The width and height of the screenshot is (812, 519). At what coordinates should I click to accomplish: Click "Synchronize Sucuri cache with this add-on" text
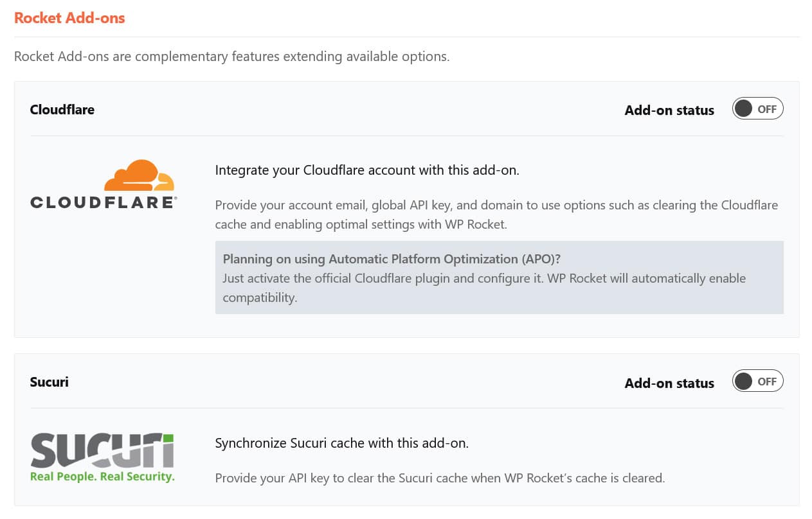341,443
